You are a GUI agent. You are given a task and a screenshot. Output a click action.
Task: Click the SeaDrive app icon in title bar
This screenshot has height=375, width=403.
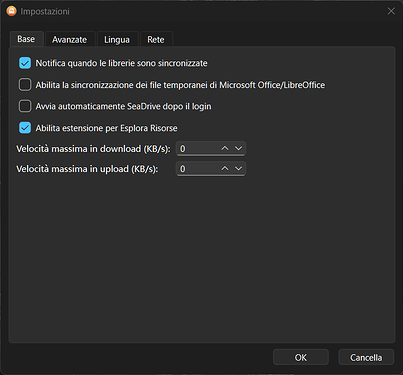(x=11, y=11)
